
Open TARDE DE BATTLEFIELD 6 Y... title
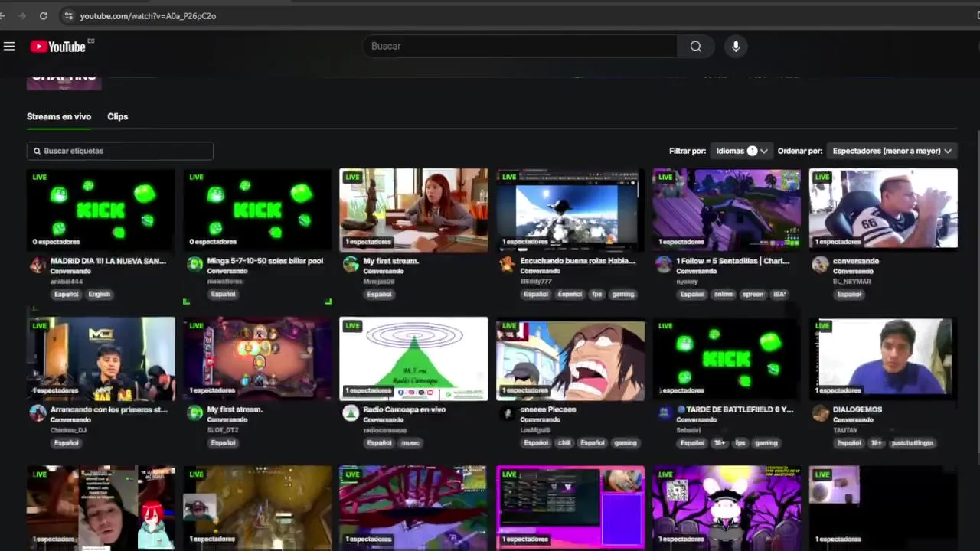[735, 409]
